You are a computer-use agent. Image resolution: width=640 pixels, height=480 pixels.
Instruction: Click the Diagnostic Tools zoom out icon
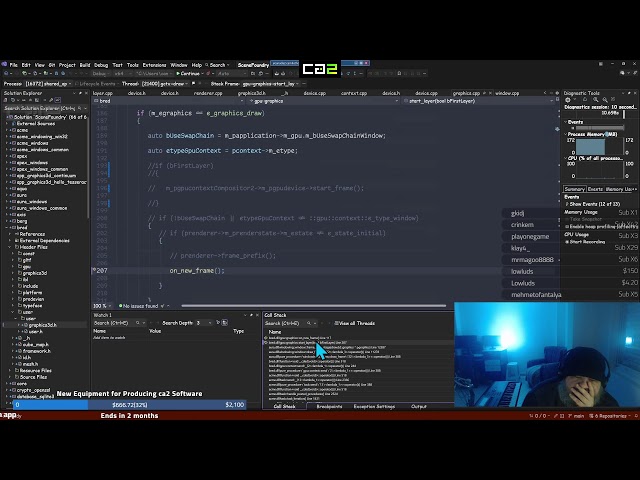(x=604, y=100)
